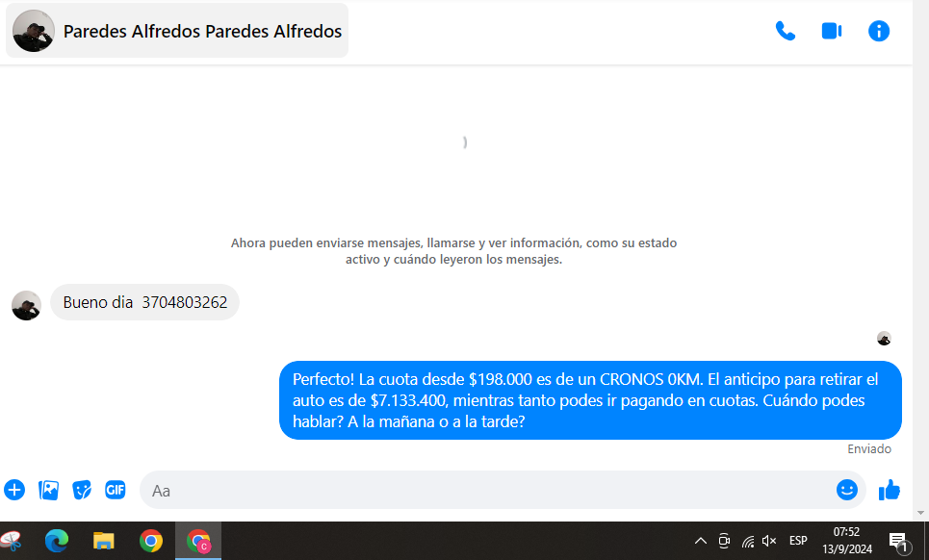Send a thumbs up like
The image size is (929, 560).
point(889,490)
